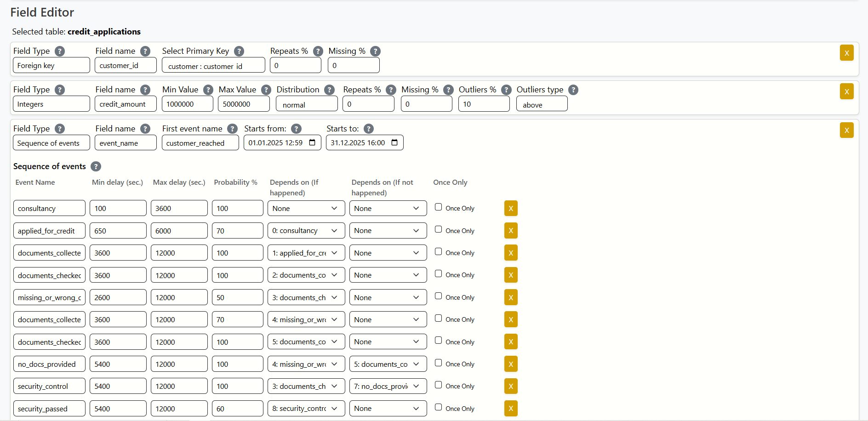Toggle Once Only for no_docs_provided event
The height and width of the screenshot is (421, 868).
[438, 363]
